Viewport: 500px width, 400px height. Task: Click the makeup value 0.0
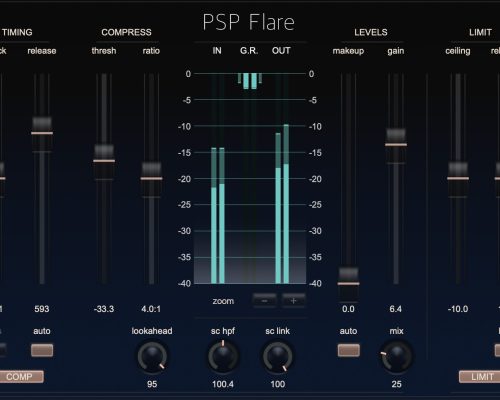pos(348,309)
